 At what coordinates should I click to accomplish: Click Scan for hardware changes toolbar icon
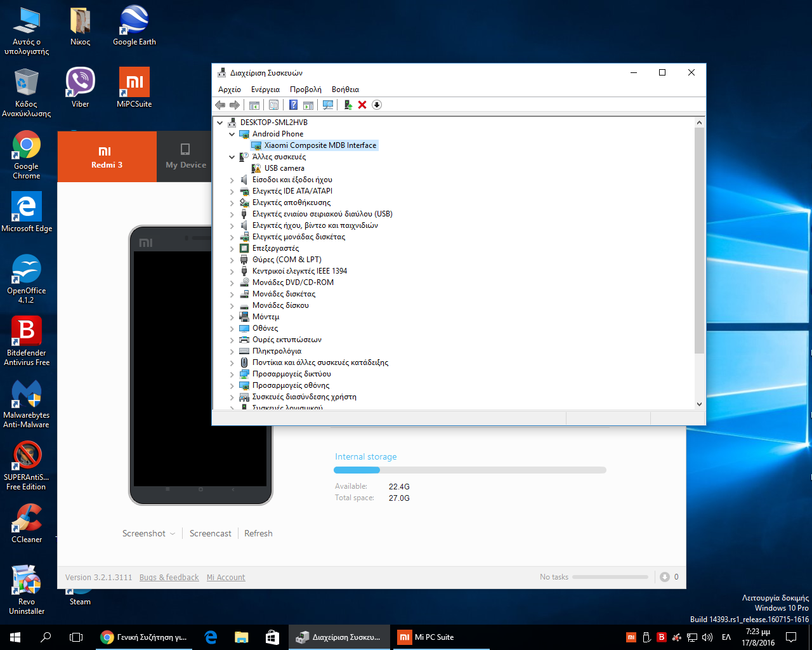tap(328, 105)
